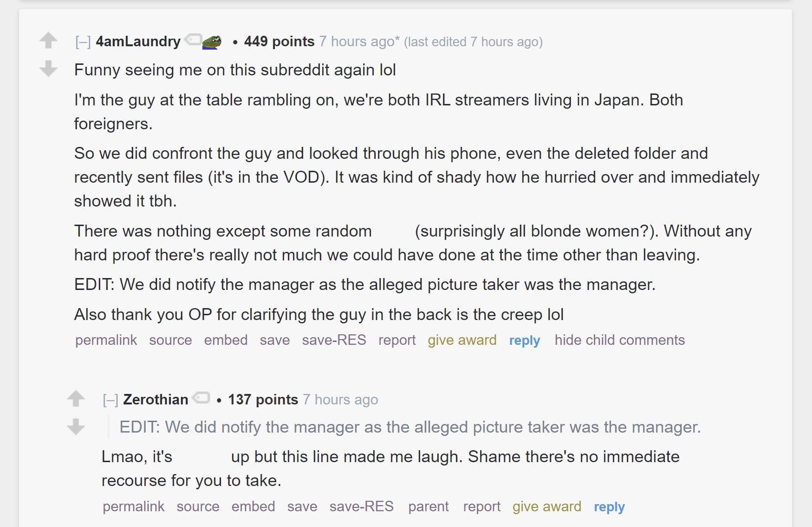The height and width of the screenshot is (527, 812).
Task: Click RES tag icon beside 4amLaundry
Action: 193,40
